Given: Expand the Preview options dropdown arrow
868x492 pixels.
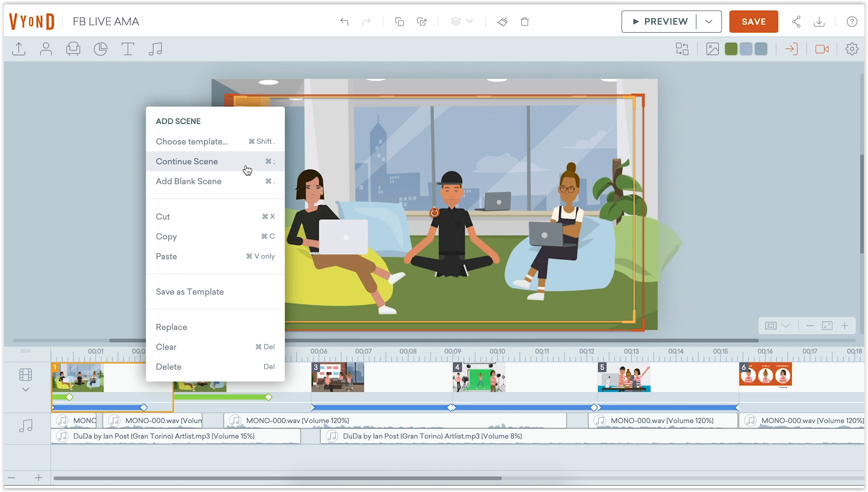Looking at the screenshot, I should pos(708,22).
